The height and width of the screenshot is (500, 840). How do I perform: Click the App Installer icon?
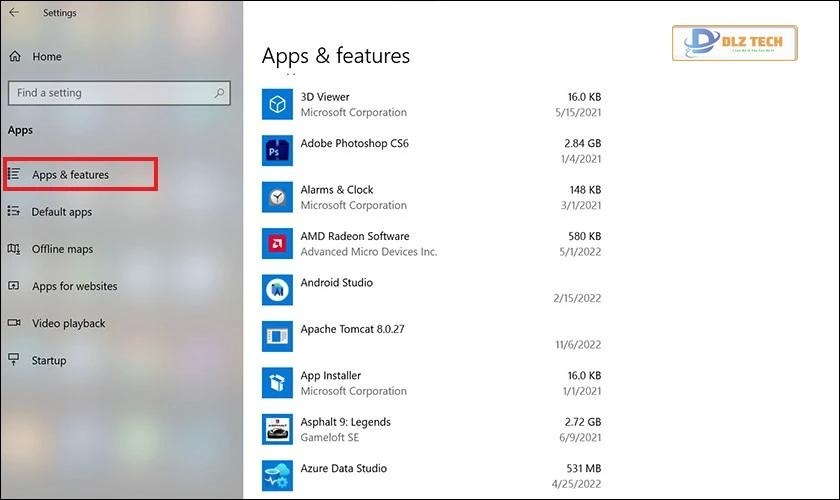(x=277, y=383)
